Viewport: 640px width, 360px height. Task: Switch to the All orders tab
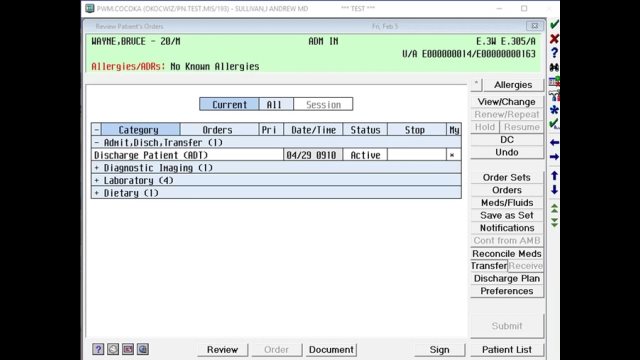coord(276,104)
